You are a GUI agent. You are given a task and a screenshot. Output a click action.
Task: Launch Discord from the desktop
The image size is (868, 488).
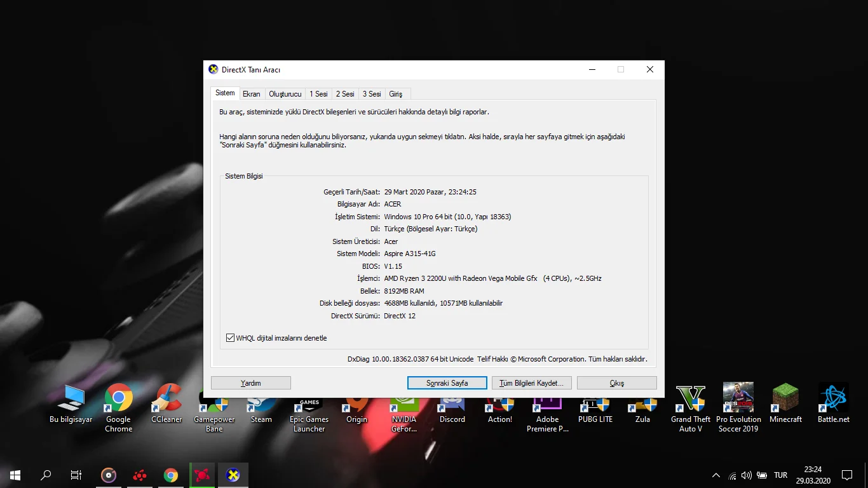(x=452, y=410)
